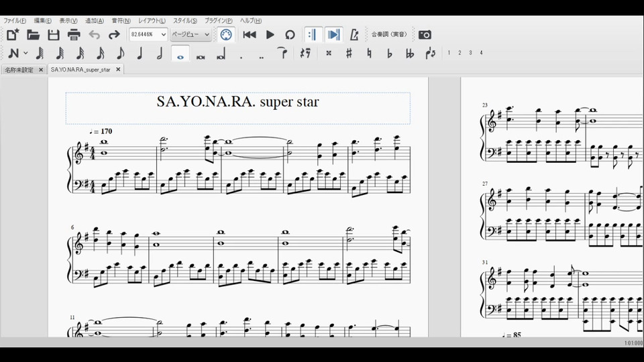Select voice 4
Image resolution: width=644 pixels, height=362 pixels.
[481, 52]
